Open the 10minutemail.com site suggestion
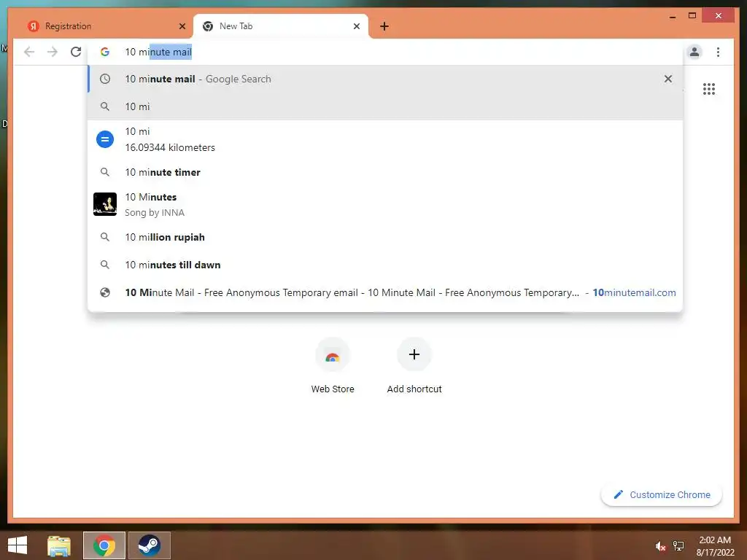 385,292
